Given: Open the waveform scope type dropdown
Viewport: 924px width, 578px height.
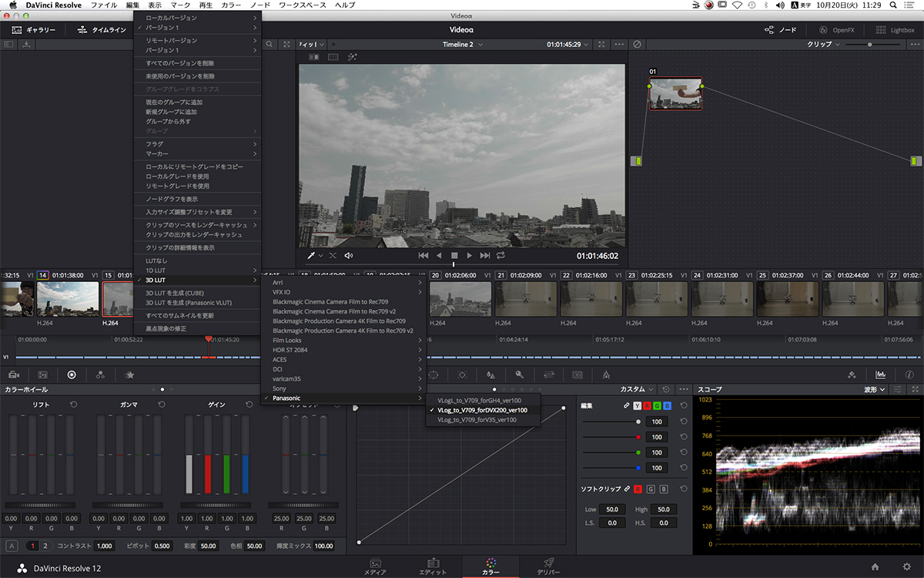Looking at the screenshot, I should (875, 389).
